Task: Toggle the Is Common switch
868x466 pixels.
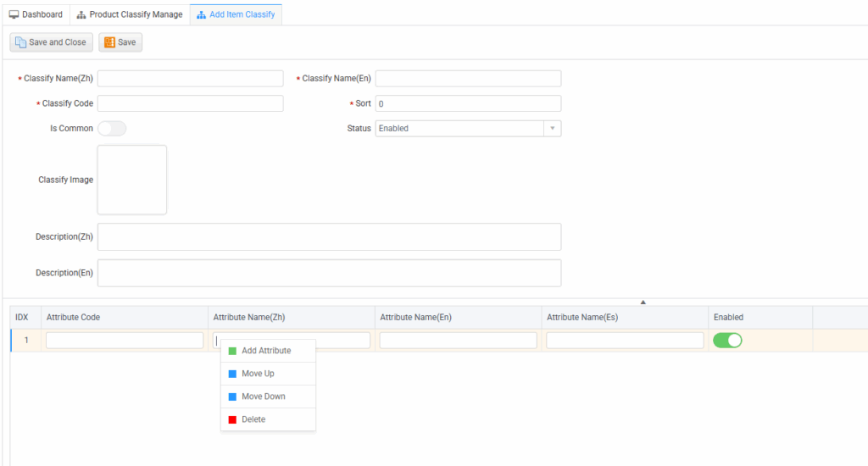Action: pyautogui.click(x=112, y=129)
